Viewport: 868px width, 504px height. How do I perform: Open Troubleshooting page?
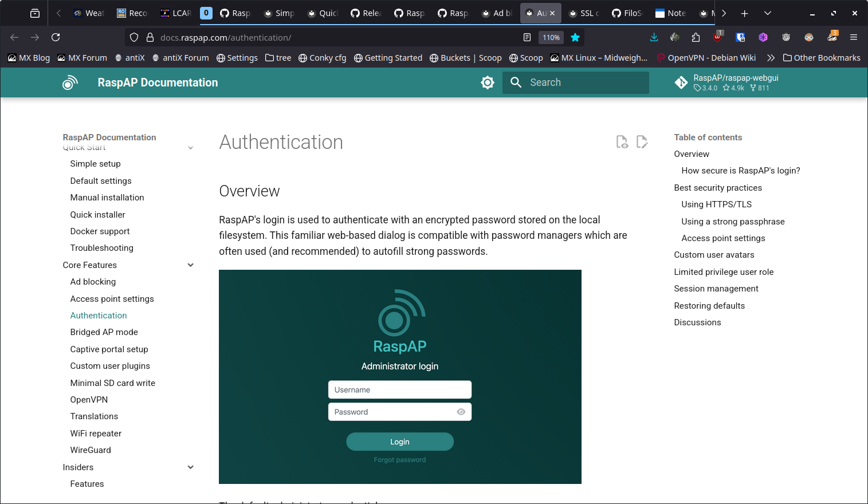coord(101,248)
